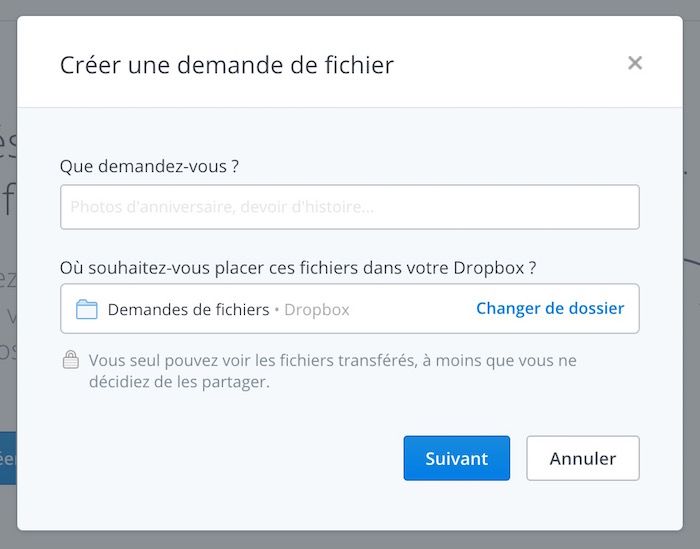700x549 pixels.
Task: Click the gray 'Dropbox' location text
Action: (317, 309)
